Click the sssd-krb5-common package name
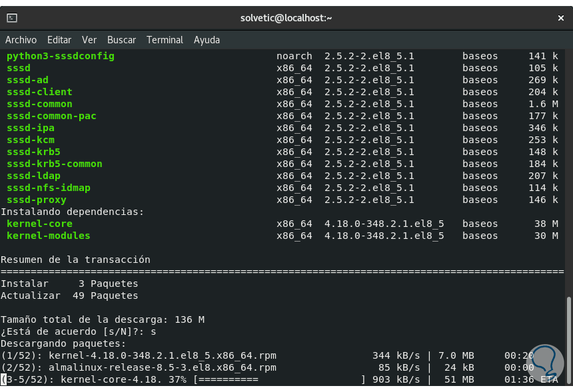The width and height of the screenshot is (573, 392). 55,164
